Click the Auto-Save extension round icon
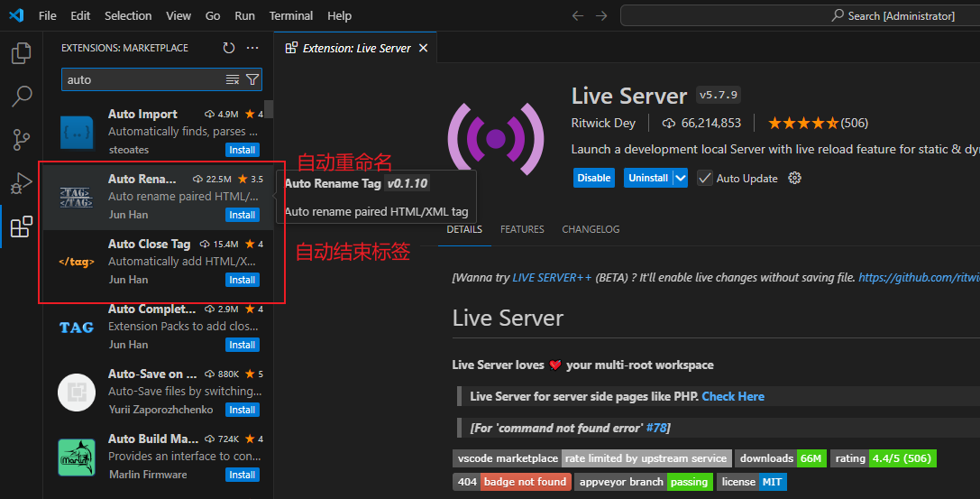 pyautogui.click(x=77, y=392)
